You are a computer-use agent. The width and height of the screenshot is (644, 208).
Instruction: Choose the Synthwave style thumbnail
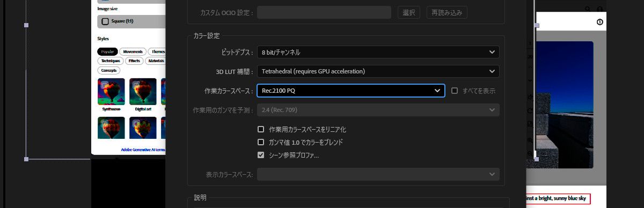[111, 92]
